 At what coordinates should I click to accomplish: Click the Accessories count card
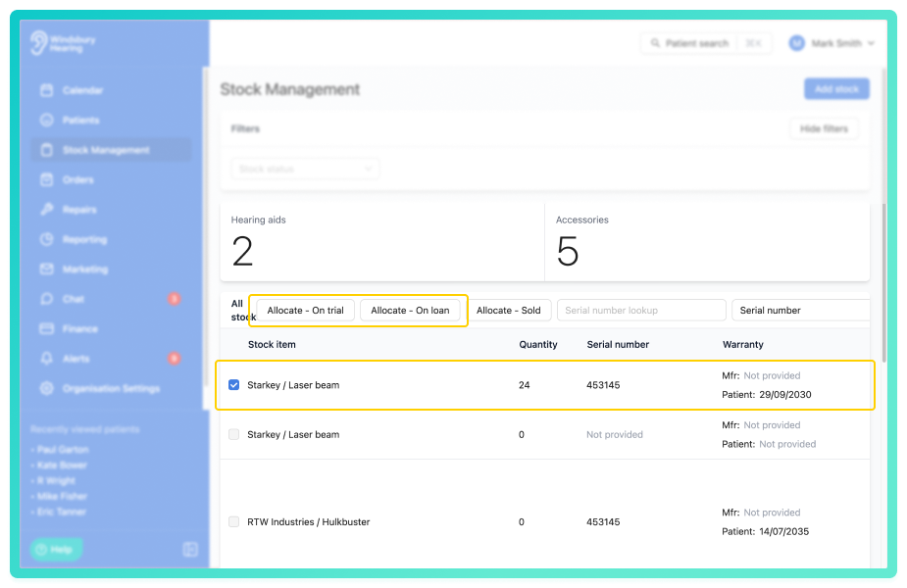707,242
